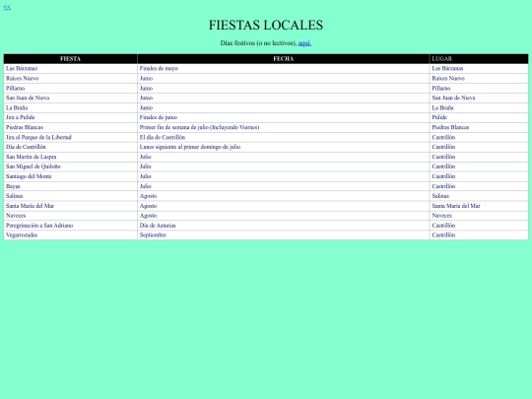Click "Lunes siguiente al primer domingo de julio"
This screenshot has height=399, width=532.
(x=190, y=147)
